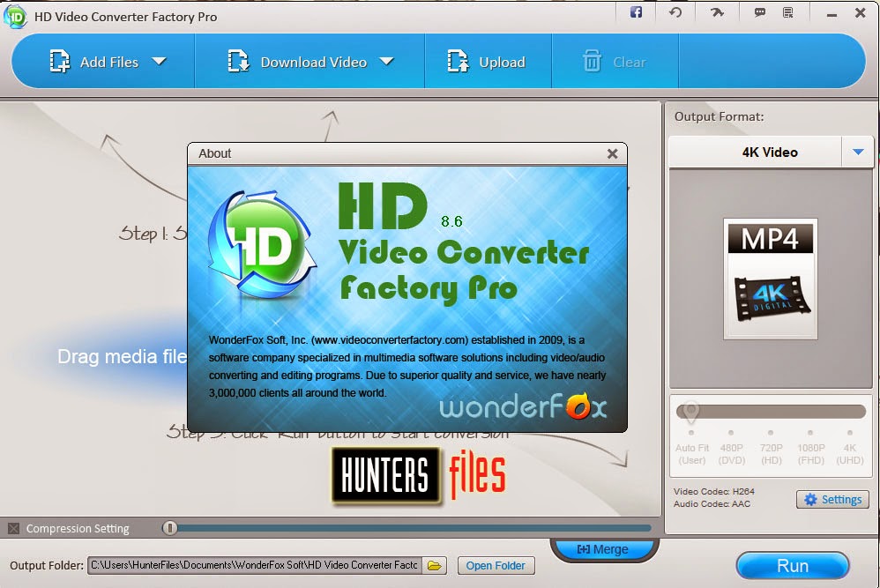Open the Settings button
Screen dimensions: 880x588
click(x=832, y=499)
